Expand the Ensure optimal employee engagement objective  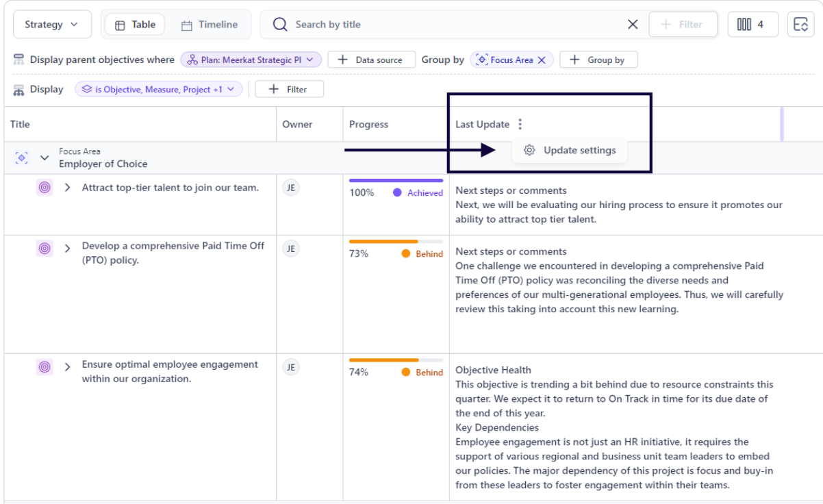(x=67, y=367)
